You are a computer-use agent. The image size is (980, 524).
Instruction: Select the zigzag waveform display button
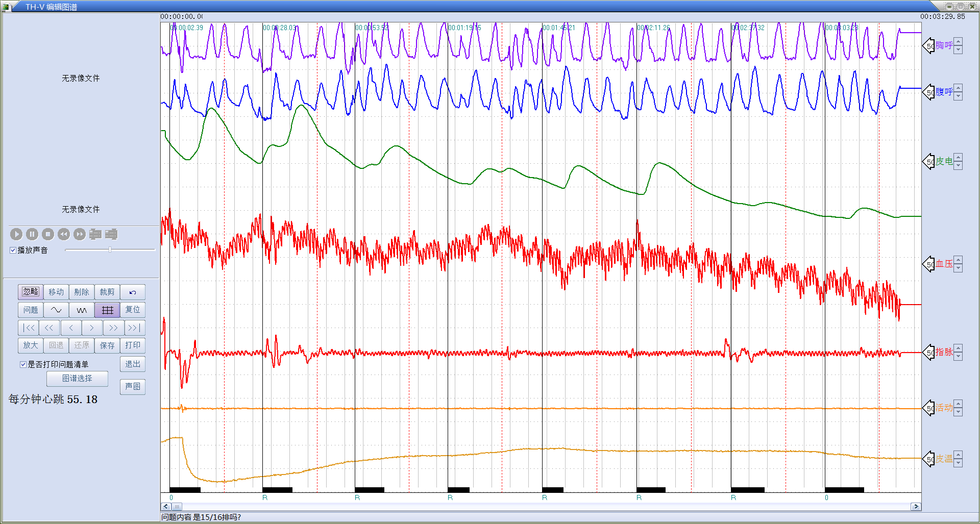click(x=82, y=310)
